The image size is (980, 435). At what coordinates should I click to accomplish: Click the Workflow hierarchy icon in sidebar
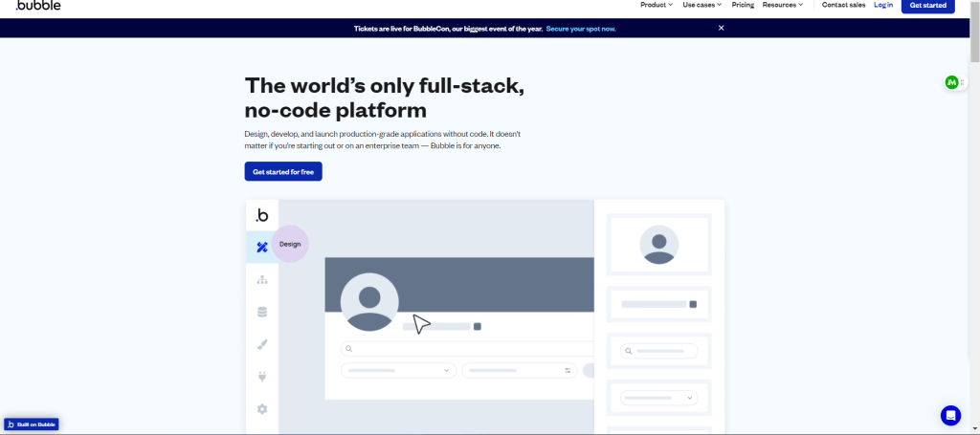click(262, 279)
